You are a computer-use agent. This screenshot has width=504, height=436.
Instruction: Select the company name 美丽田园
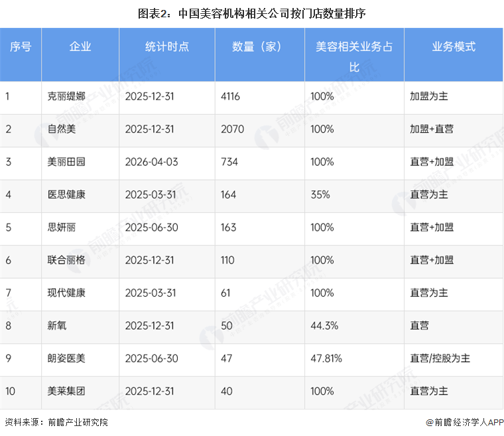(x=66, y=162)
